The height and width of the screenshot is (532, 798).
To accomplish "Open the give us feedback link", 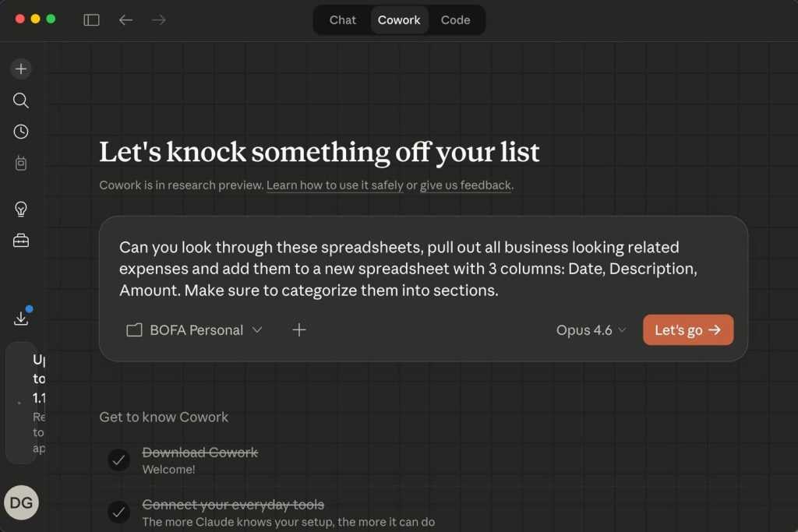I will [465, 185].
